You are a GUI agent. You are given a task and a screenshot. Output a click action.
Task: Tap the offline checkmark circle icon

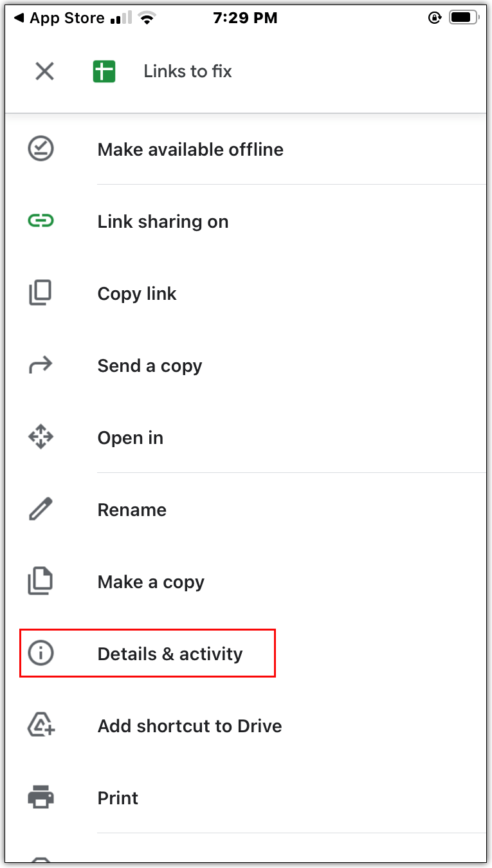pos(41,149)
